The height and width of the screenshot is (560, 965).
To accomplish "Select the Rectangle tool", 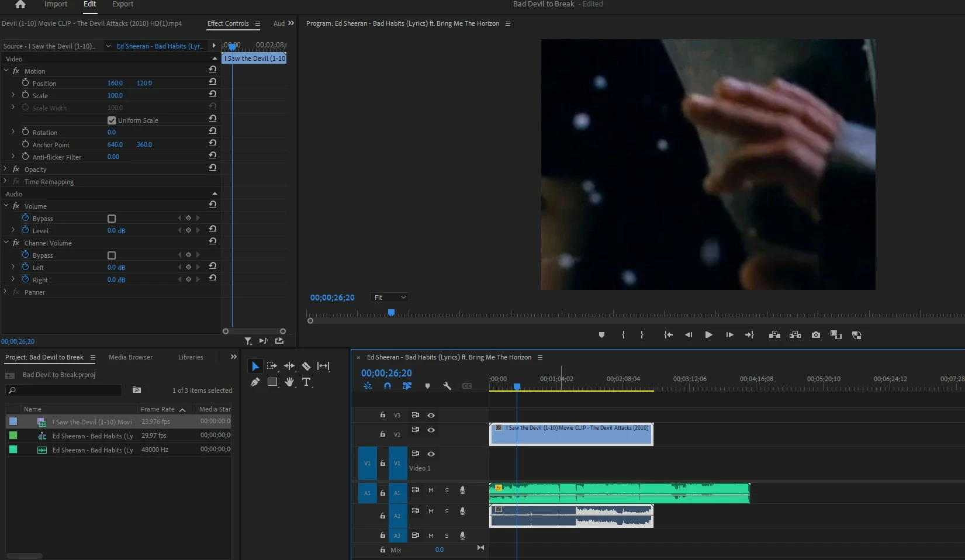I will 272,382.
